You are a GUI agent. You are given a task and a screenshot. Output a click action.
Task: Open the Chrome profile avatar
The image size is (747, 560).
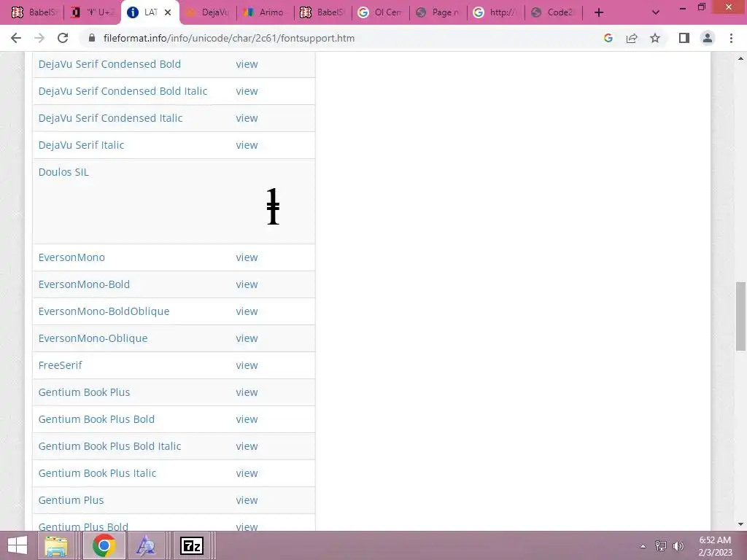pyautogui.click(x=708, y=38)
